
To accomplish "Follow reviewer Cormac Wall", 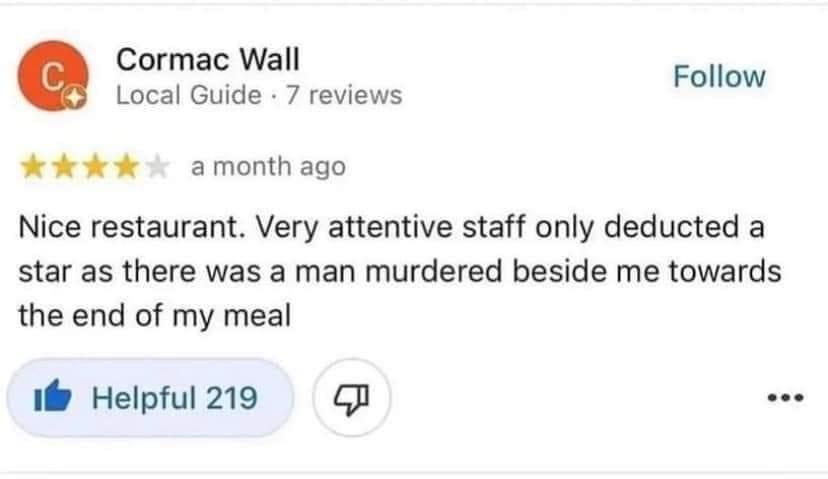I will tap(719, 77).
